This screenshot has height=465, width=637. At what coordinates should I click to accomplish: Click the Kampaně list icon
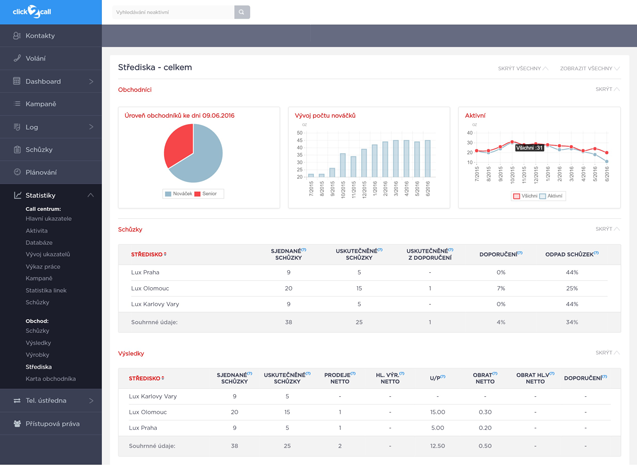click(17, 104)
